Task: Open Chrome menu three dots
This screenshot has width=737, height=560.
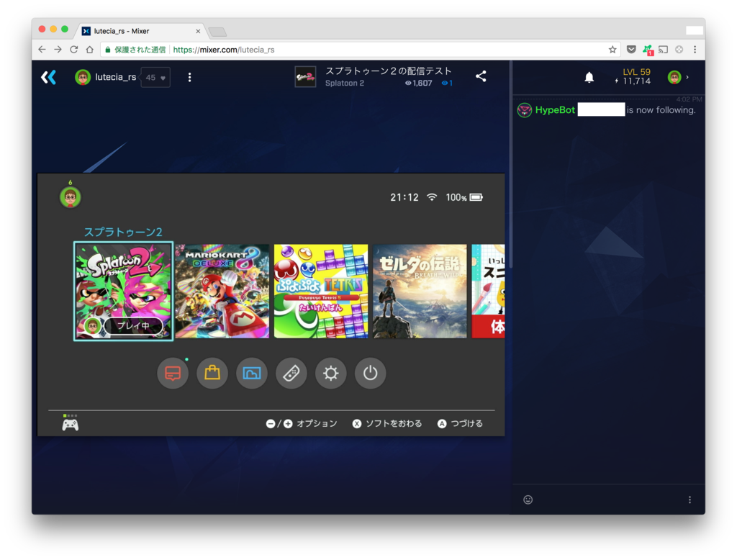Action: coord(695,50)
